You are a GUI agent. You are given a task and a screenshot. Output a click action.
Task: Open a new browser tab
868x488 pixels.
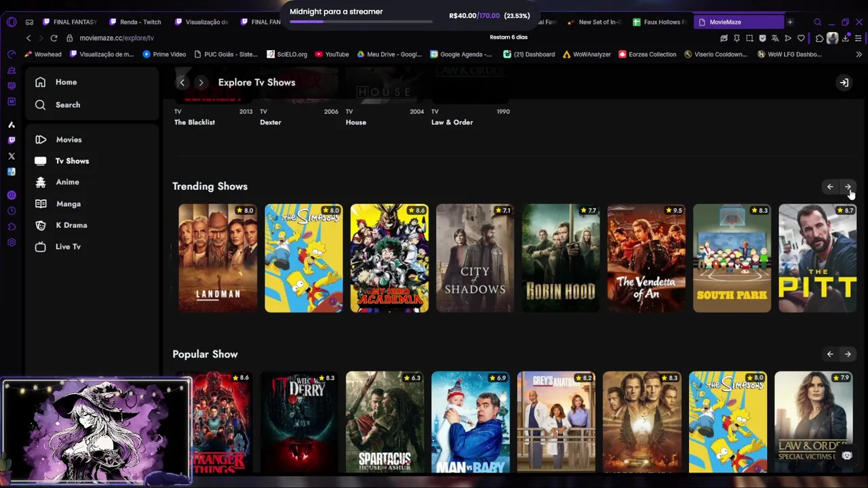coord(790,22)
